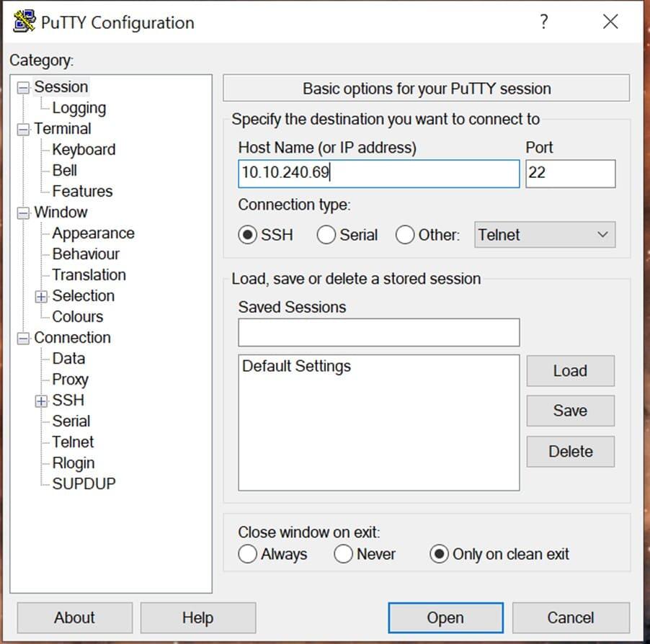This screenshot has width=650, height=644.
Task: Open PuTTY Help
Action: [198, 617]
